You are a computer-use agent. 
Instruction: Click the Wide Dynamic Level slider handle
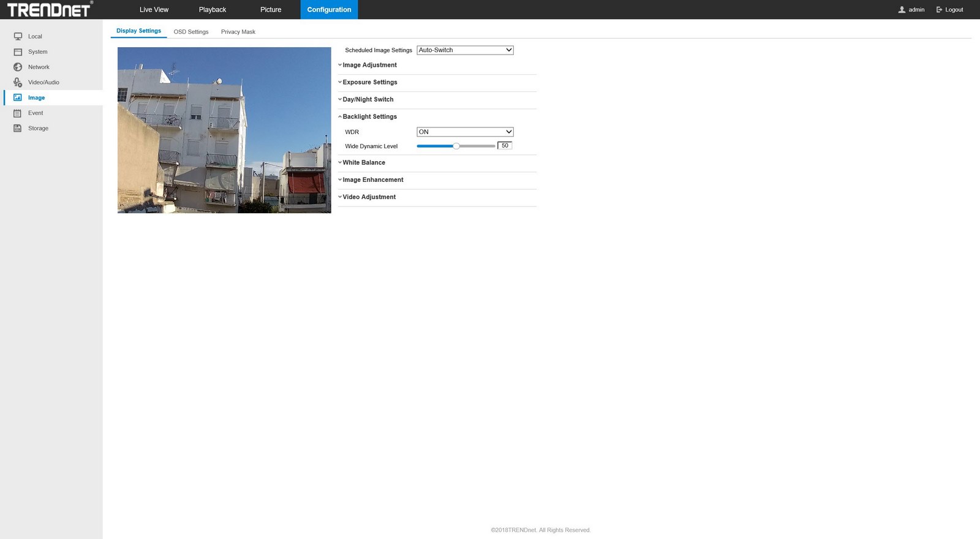456,146
